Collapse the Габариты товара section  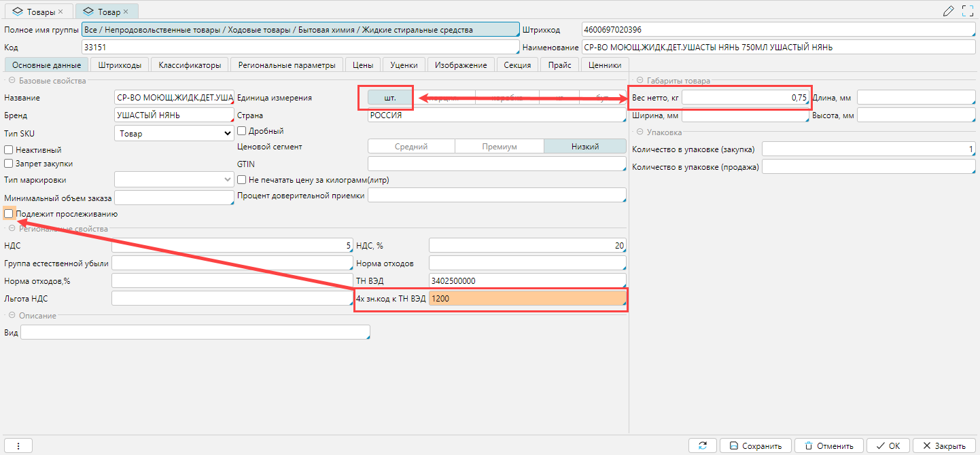click(640, 81)
